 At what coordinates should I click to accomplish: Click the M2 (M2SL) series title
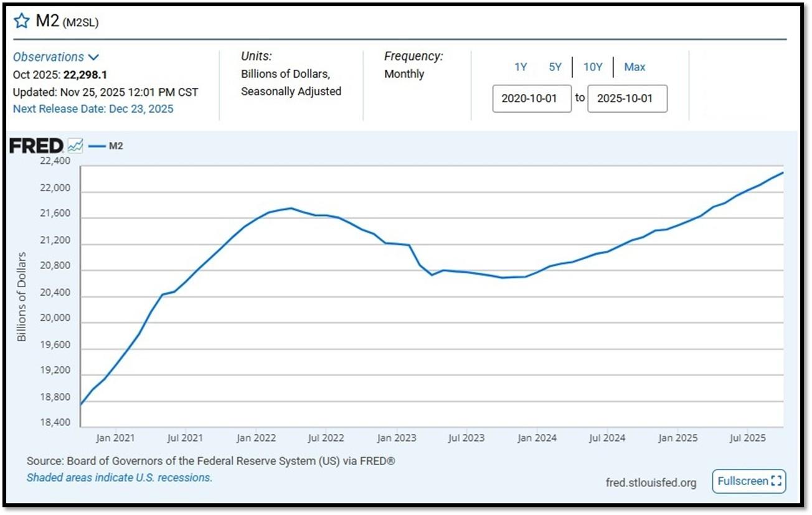pyautogui.click(x=67, y=22)
